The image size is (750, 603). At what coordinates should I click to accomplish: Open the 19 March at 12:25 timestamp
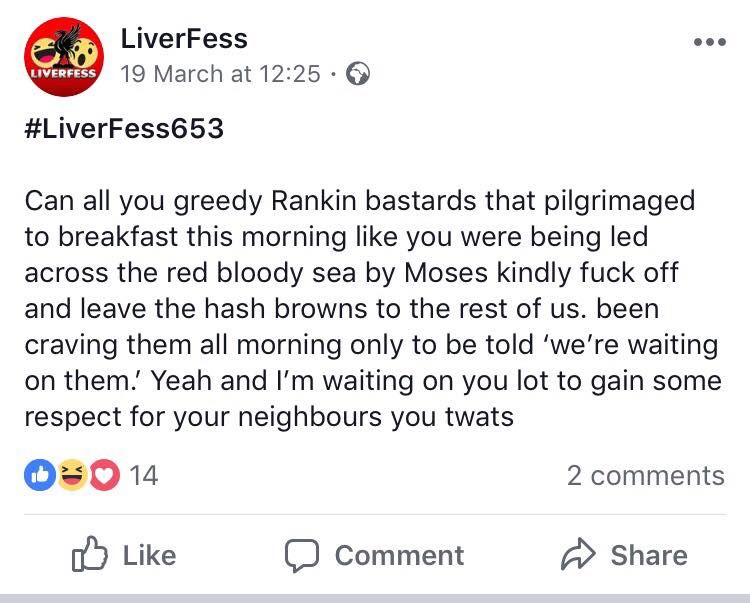point(220,74)
